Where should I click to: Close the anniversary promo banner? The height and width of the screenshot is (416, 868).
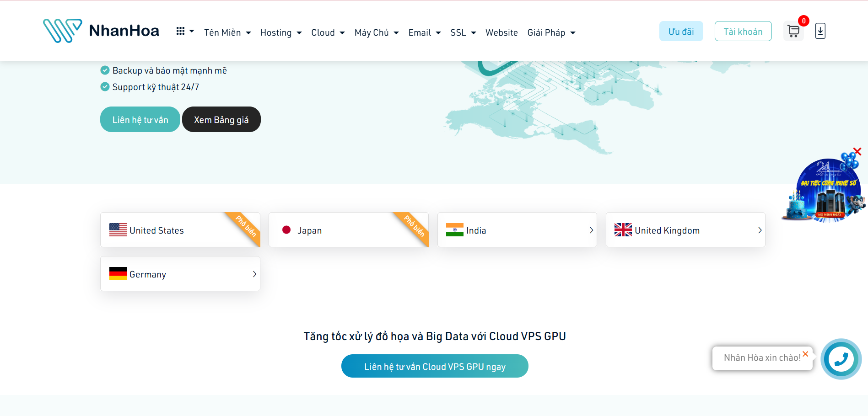pos(857,151)
